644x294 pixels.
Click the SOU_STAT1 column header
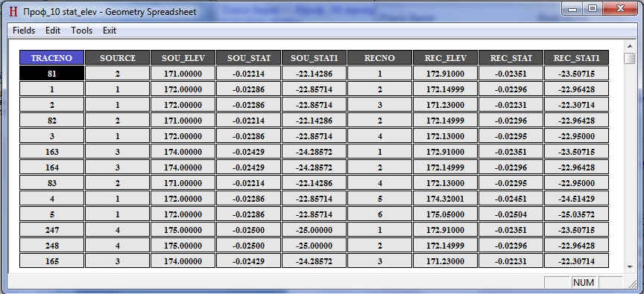pyautogui.click(x=315, y=58)
